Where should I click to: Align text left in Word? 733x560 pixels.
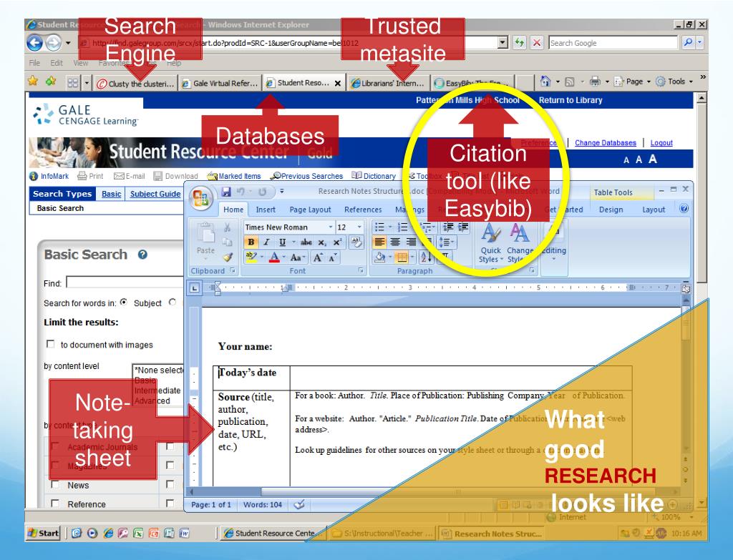[x=379, y=242]
